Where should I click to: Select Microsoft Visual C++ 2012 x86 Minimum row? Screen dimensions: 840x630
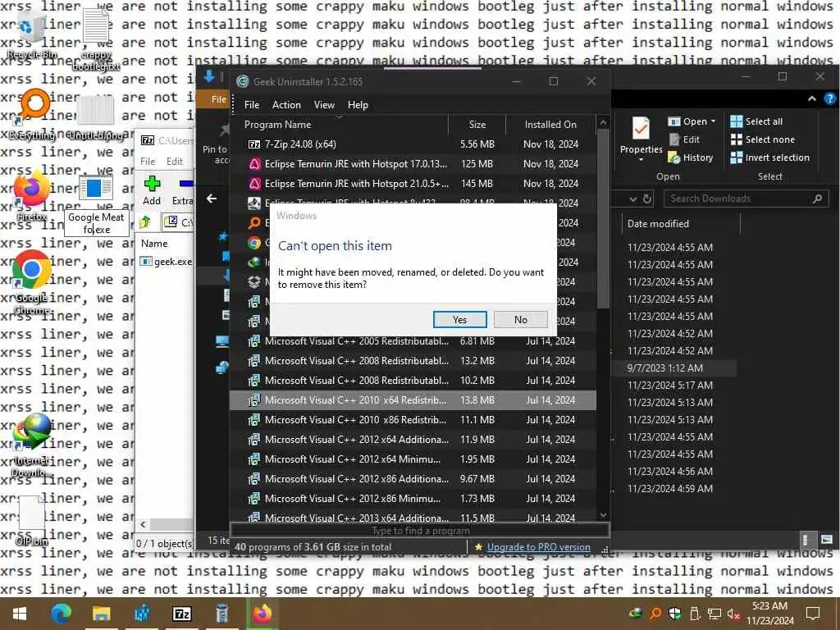click(x=413, y=498)
